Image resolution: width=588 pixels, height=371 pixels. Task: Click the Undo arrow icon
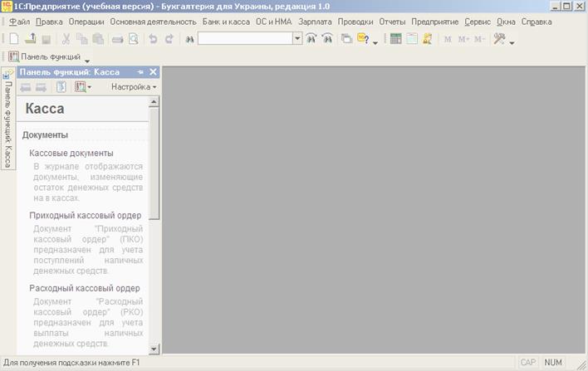[153, 39]
